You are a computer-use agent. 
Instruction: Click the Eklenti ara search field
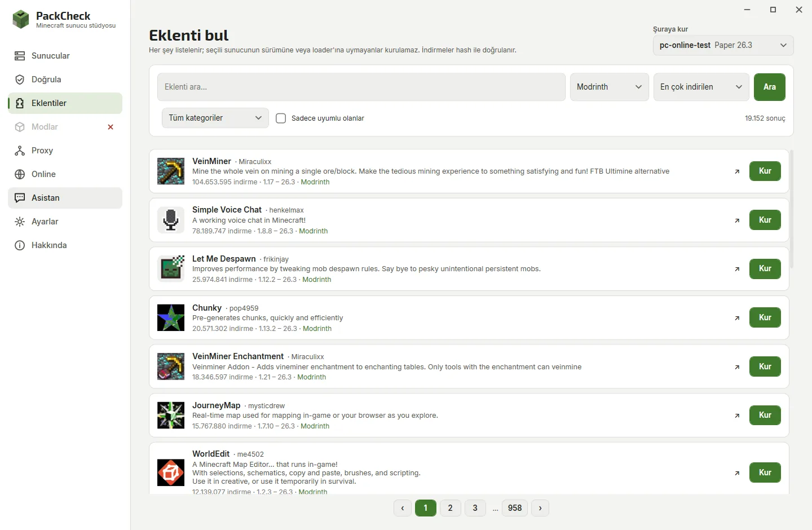[x=361, y=87]
